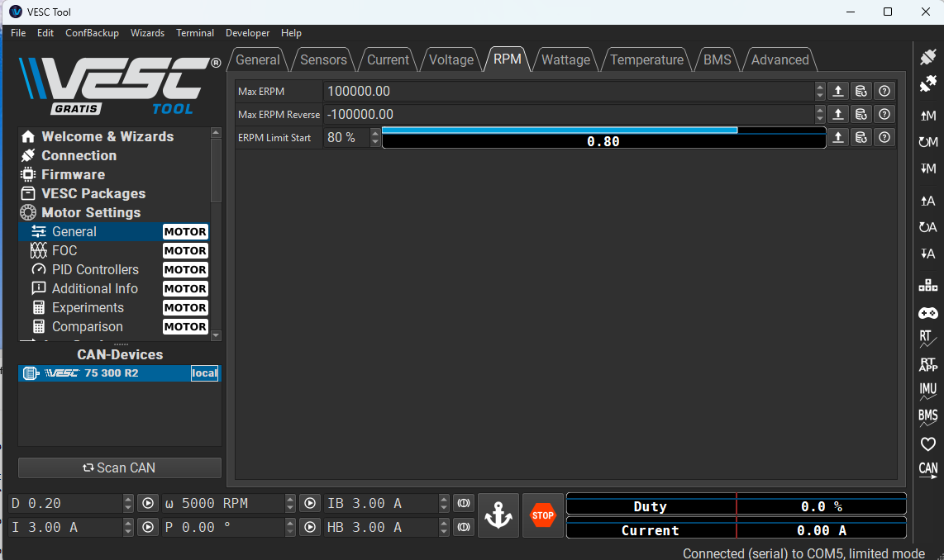The image size is (944, 560).
Task: Open the gamepad keyboard control icon
Action: pos(928,313)
